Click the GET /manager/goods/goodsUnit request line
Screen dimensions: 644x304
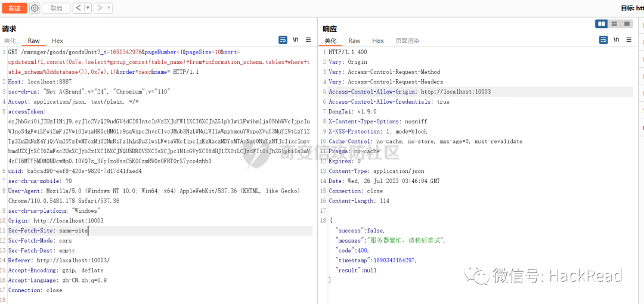(x=123, y=52)
